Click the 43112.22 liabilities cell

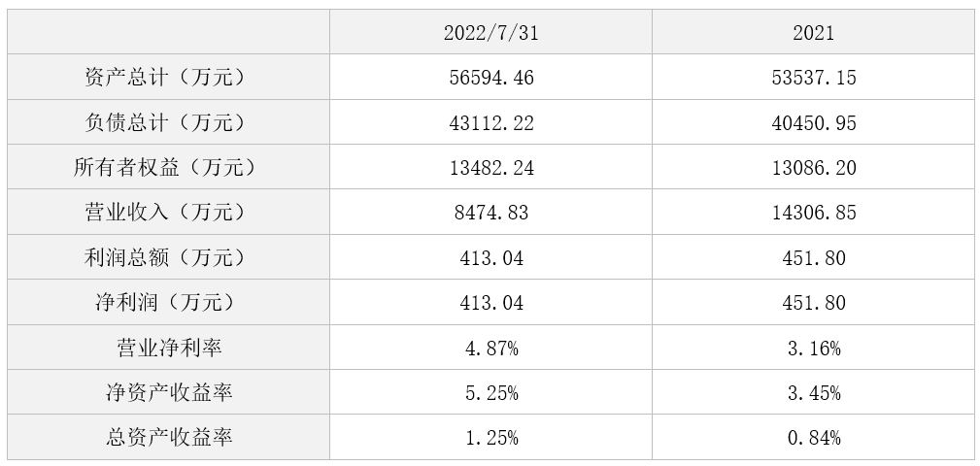coord(490,121)
